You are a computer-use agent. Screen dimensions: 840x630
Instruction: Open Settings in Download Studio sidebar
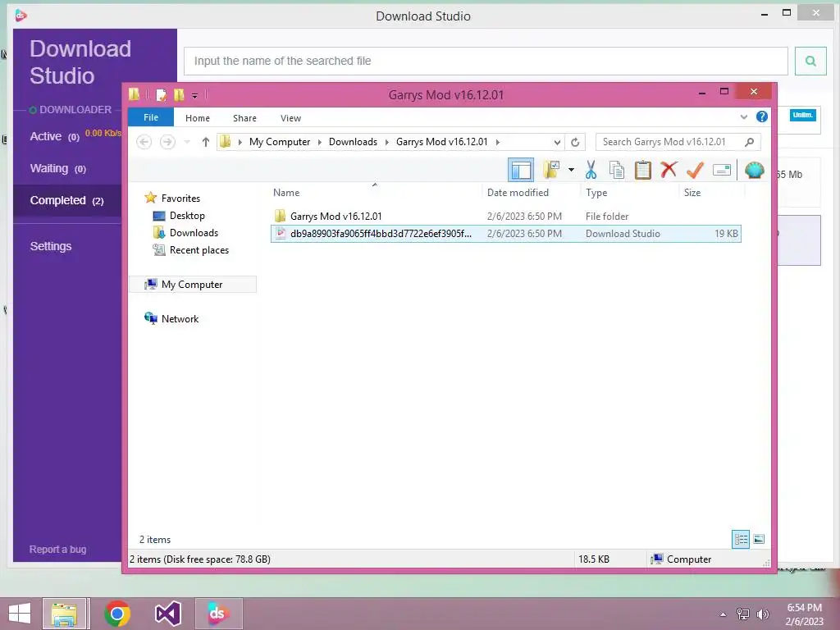coord(51,246)
